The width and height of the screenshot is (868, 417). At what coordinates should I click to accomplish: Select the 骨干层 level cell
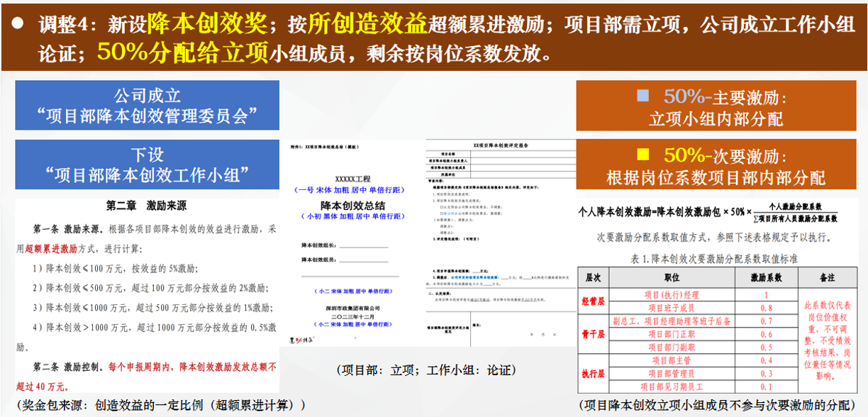(593, 334)
